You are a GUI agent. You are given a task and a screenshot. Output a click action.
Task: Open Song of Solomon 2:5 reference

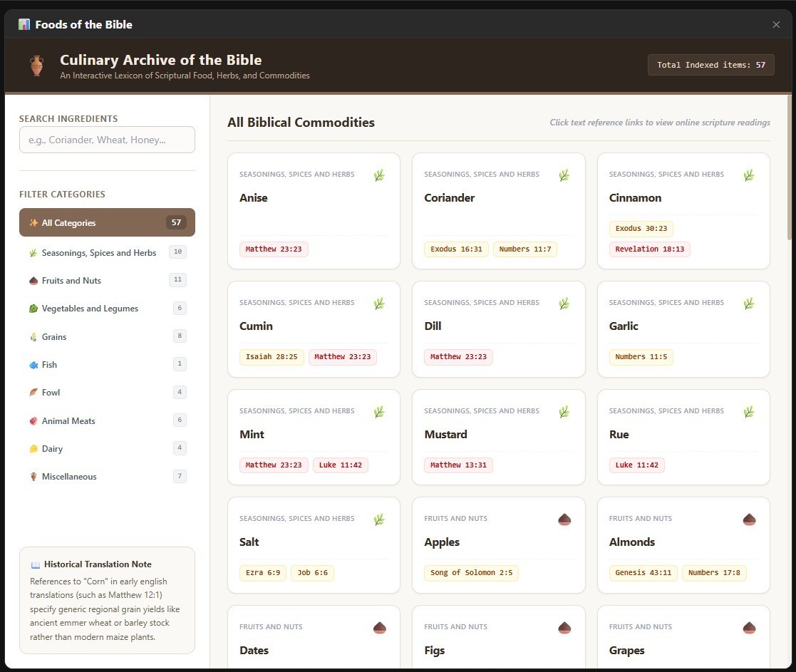471,572
